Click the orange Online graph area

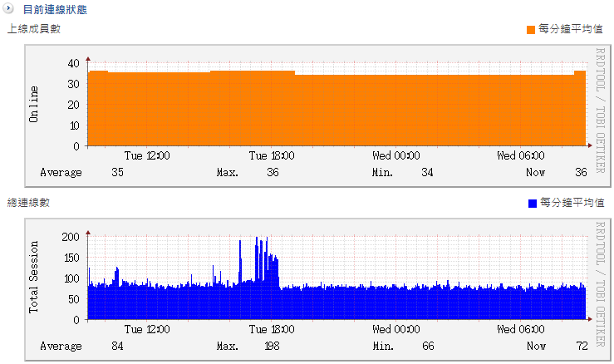click(332, 112)
